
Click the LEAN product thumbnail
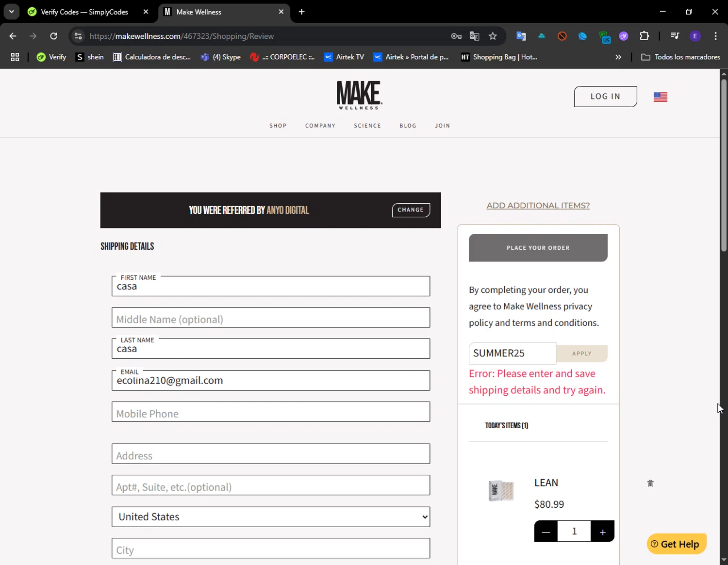[501, 491]
